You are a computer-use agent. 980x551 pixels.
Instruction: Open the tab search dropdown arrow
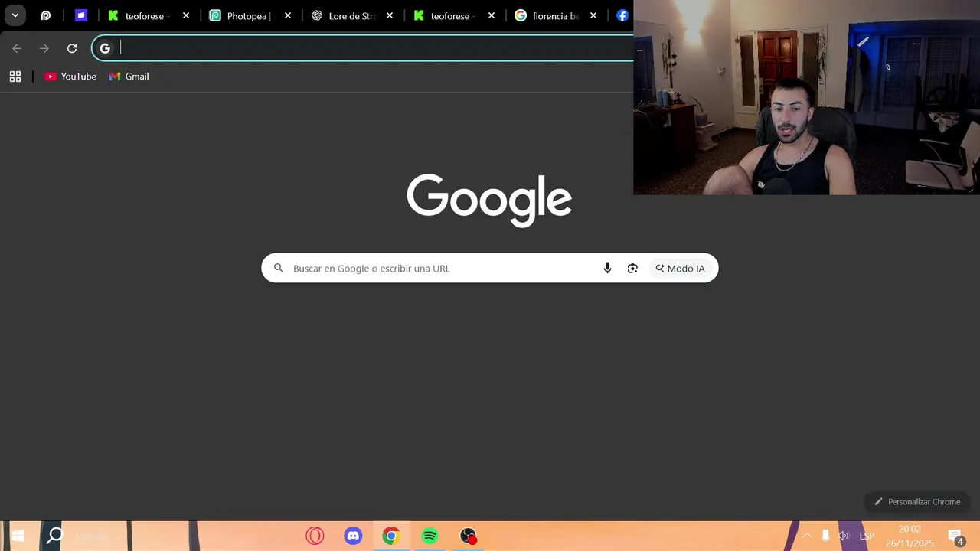[15, 15]
